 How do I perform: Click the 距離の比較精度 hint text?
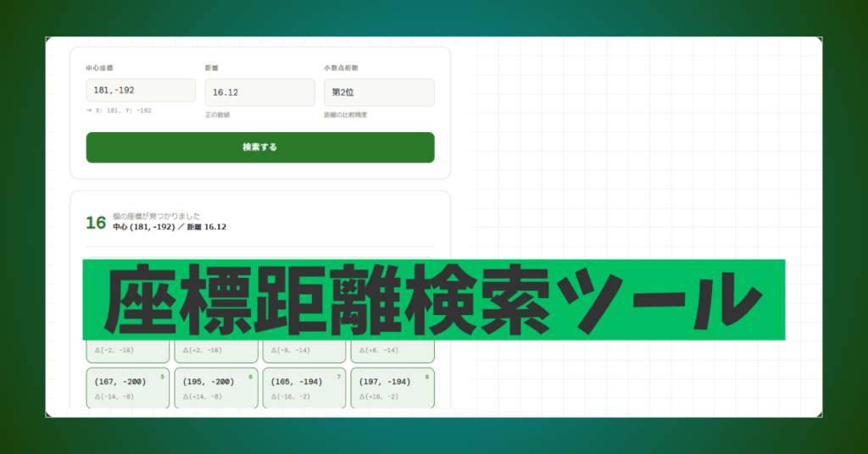345,114
